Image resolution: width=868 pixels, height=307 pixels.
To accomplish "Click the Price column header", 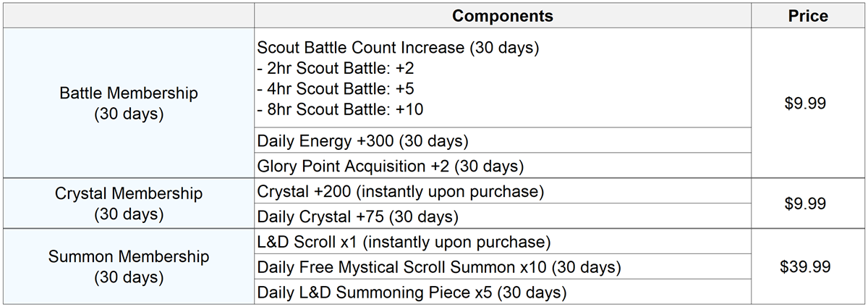I will coord(807,16).
